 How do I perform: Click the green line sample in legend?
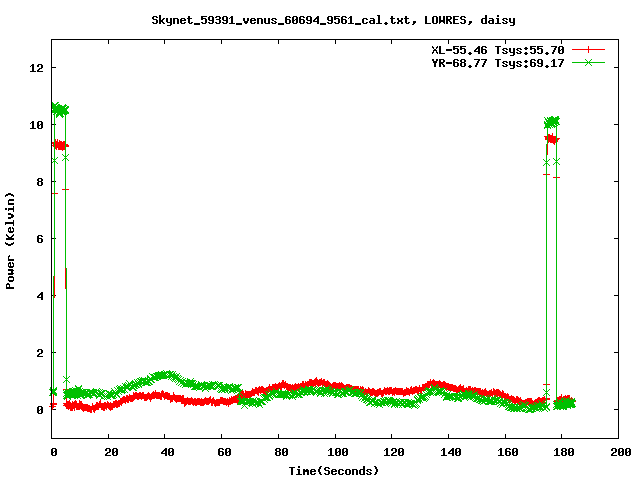(588, 62)
